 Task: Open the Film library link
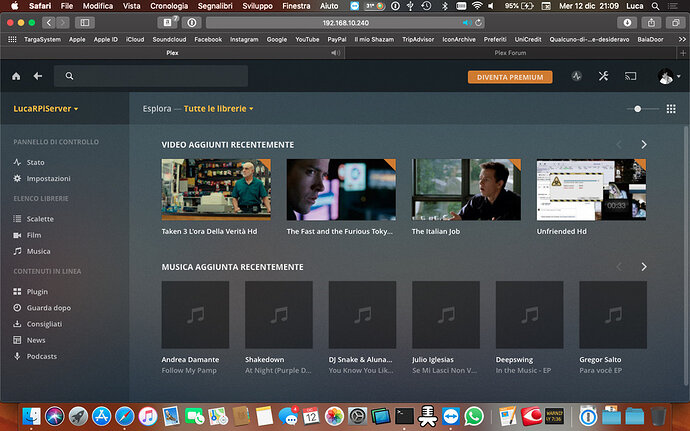(34, 235)
